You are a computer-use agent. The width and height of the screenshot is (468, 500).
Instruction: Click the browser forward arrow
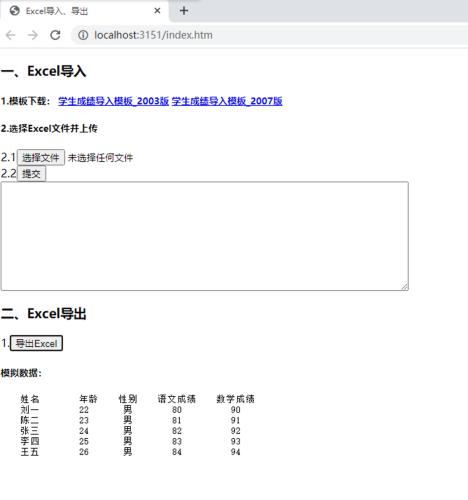tap(33, 35)
